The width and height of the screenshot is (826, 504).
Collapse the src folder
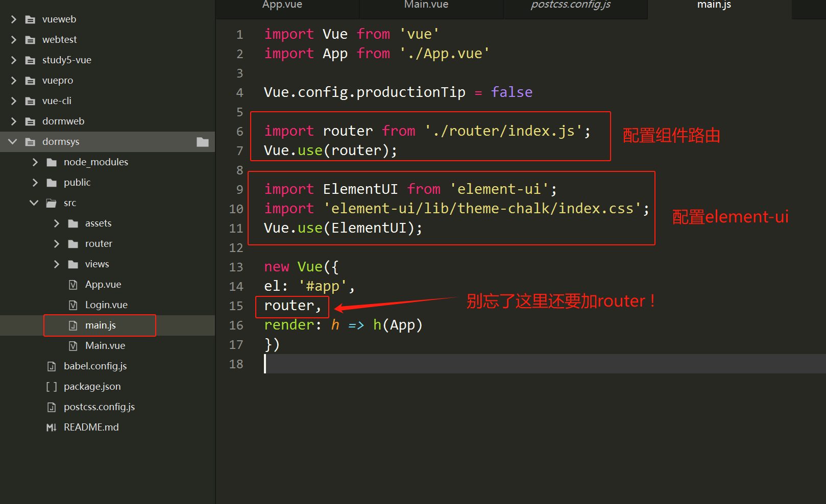(x=34, y=203)
